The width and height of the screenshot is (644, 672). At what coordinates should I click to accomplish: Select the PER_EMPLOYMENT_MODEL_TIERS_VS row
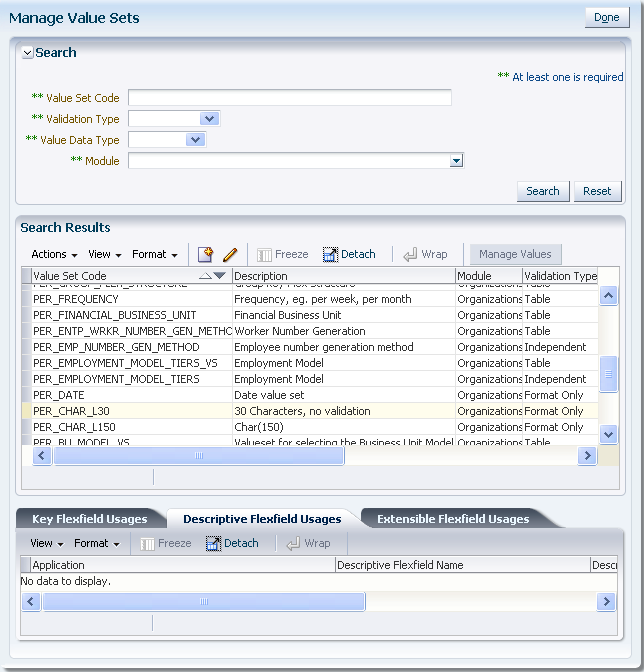tap(310, 363)
